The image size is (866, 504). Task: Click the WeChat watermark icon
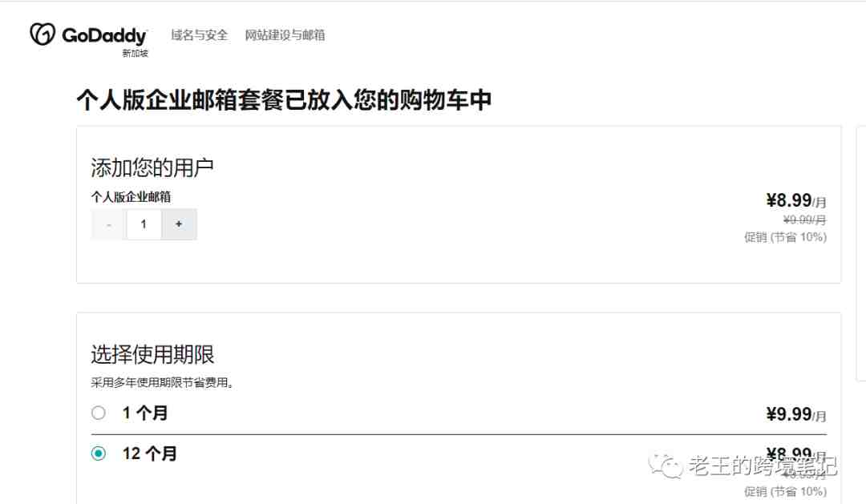[666, 466]
